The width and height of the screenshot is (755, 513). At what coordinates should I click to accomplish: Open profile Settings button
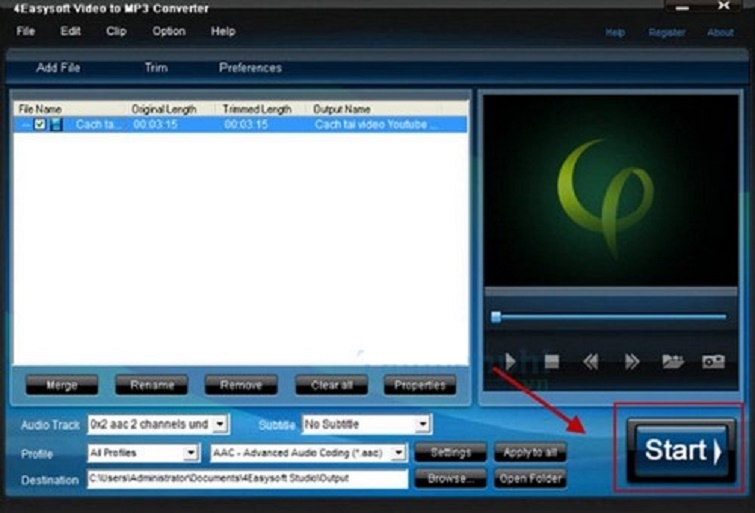(451, 452)
